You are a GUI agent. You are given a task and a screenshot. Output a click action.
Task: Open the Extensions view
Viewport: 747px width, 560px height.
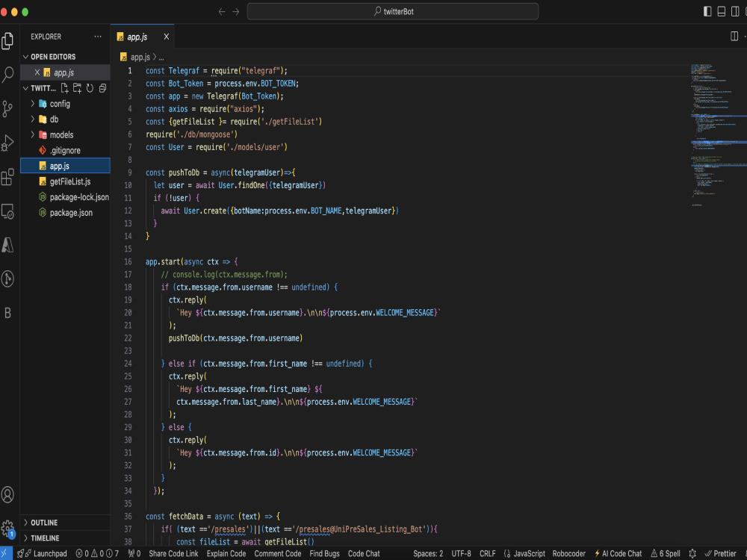(x=7, y=177)
